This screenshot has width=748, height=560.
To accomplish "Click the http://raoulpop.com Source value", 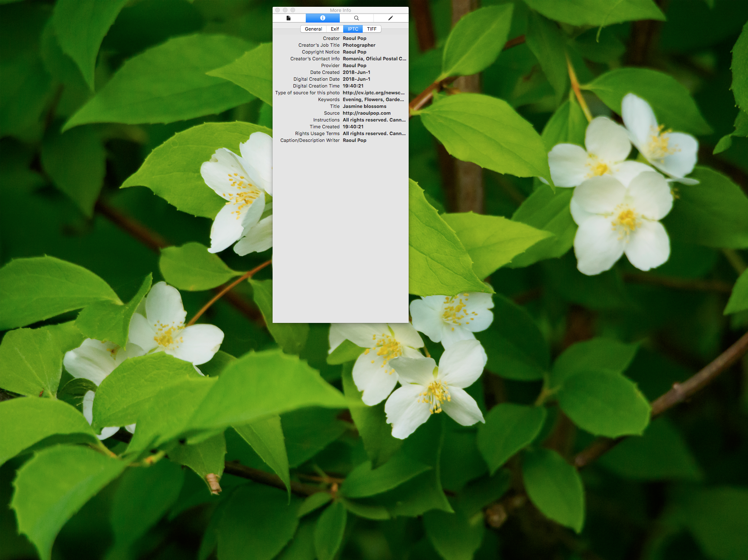I will (x=367, y=113).
